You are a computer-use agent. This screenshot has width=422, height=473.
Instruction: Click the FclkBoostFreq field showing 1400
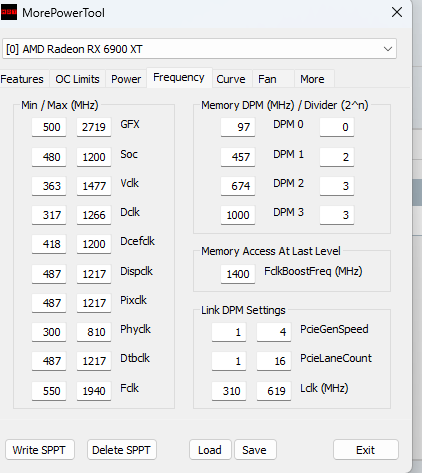pos(238,274)
